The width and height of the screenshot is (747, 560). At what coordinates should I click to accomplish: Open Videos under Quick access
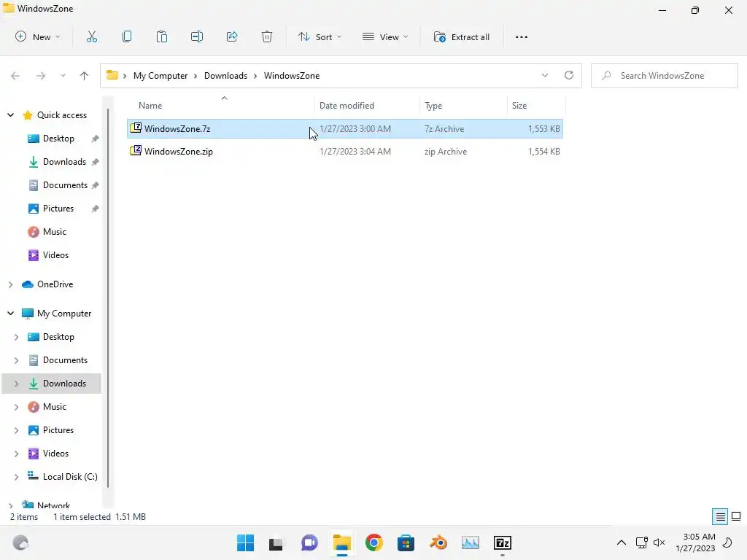tap(55, 255)
